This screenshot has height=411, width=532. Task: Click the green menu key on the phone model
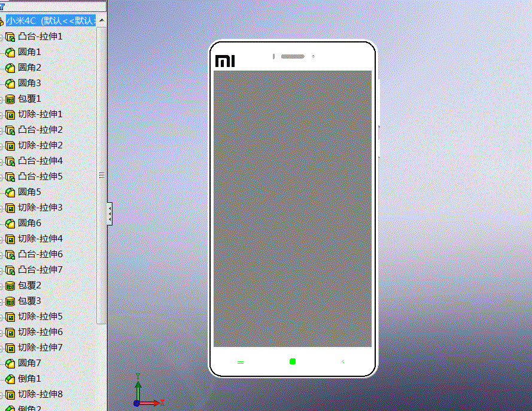(241, 363)
